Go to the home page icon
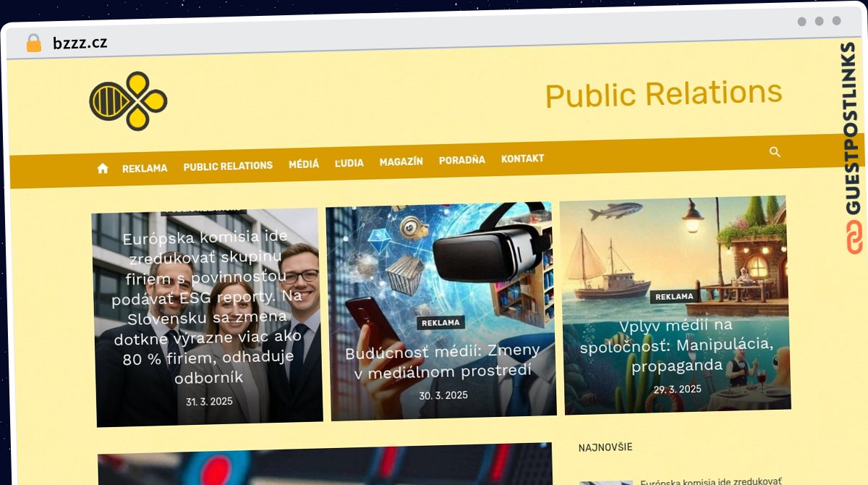 tap(103, 168)
